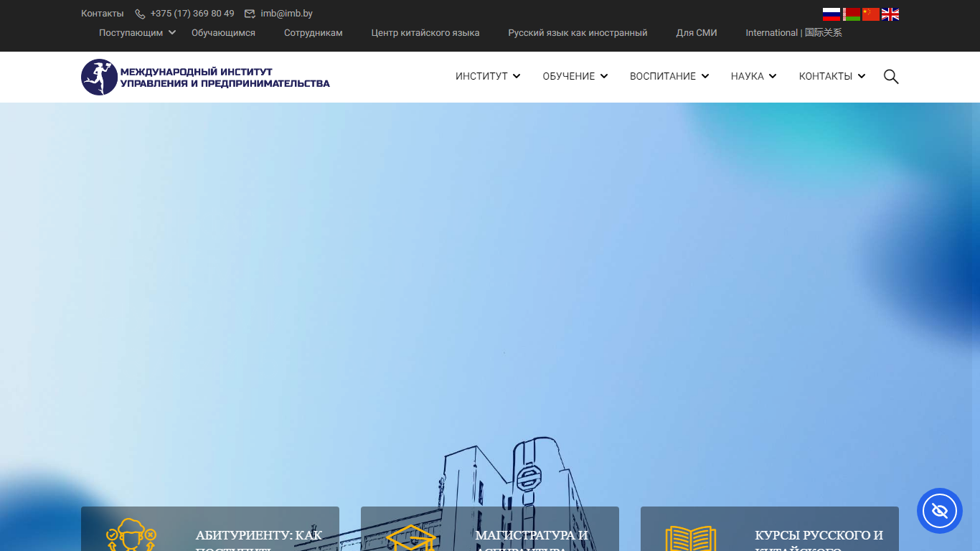Switch site language to Russian flag
980x551 pixels.
pyautogui.click(x=831, y=14)
